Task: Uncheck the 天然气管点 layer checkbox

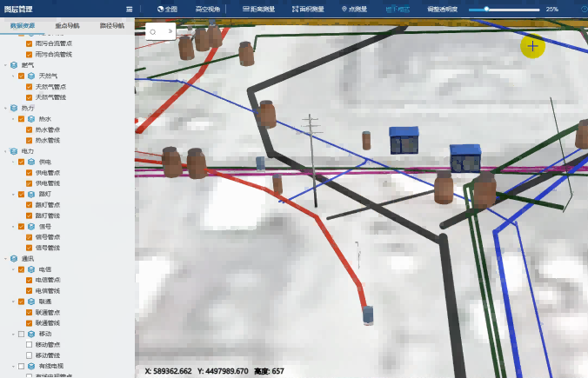Action: coord(29,87)
